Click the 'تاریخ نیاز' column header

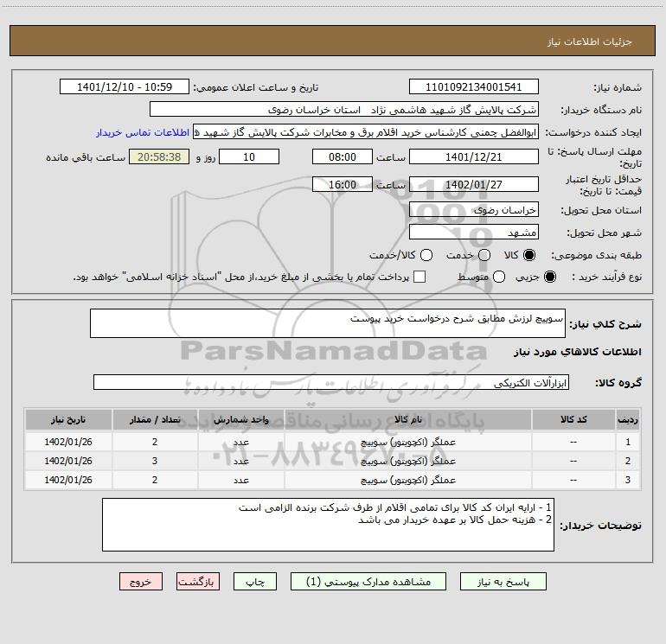[x=67, y=419]
